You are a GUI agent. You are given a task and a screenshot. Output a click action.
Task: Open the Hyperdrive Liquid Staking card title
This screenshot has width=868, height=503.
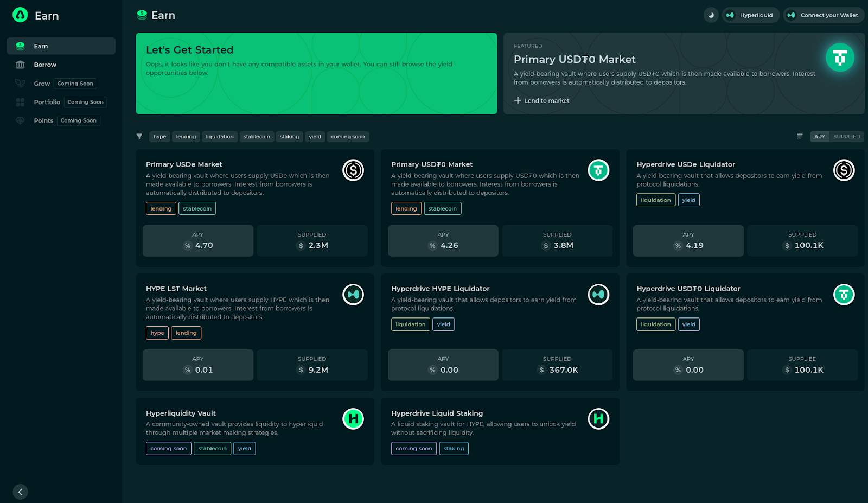(437, 413)
